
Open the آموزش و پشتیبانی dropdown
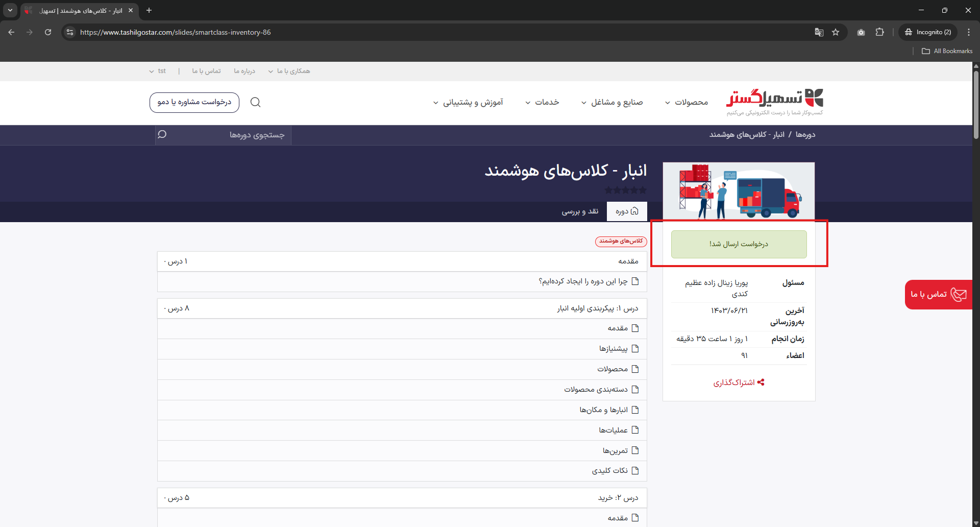pyautogui.click(x=468, y=103)
